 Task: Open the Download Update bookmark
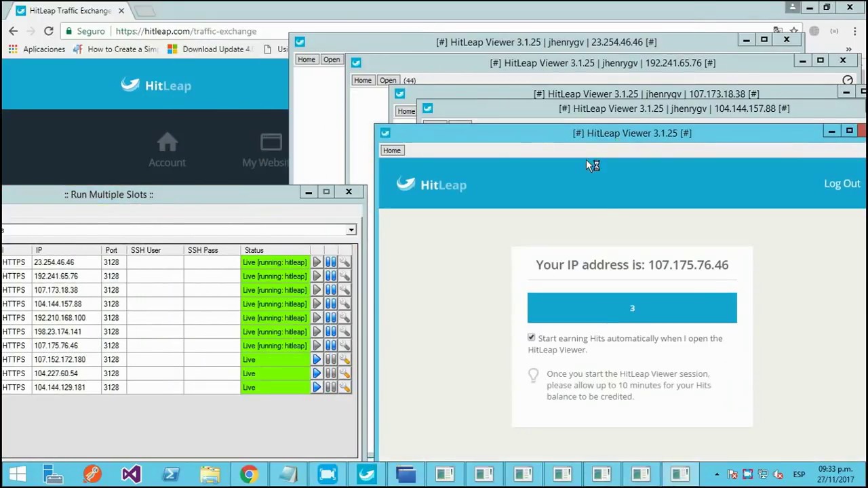point(210,49)
